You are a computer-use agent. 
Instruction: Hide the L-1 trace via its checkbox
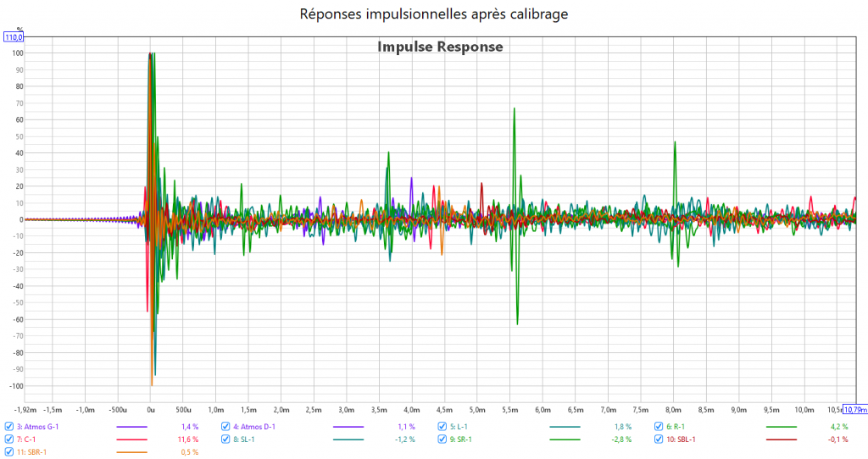[x=443, y=427]
